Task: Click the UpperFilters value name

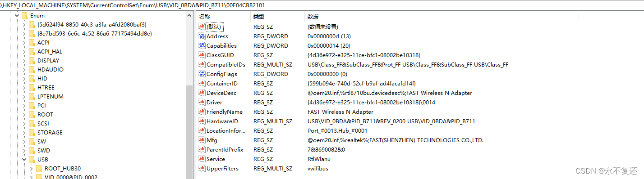Action: (222, 168)
